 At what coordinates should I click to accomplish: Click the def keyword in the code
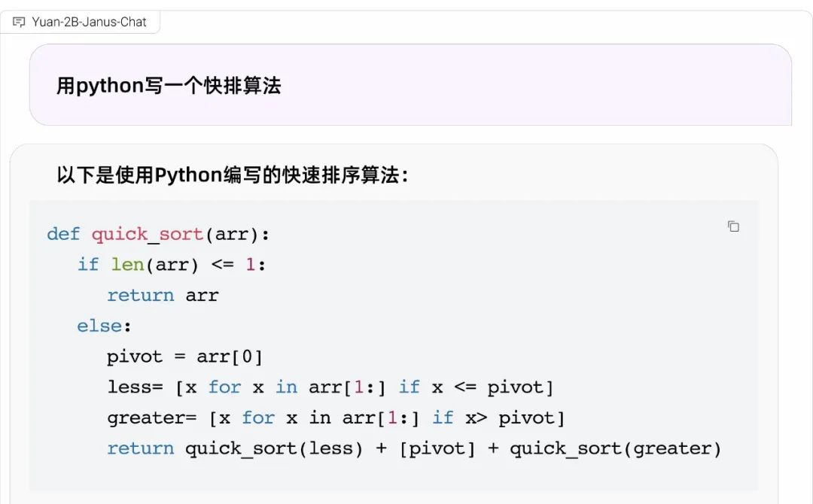[62, 234]
